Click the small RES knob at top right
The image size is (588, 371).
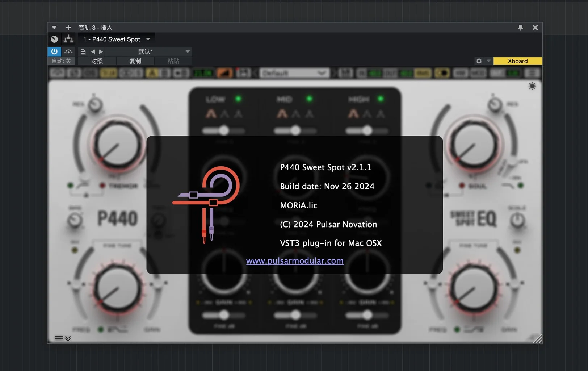[495, 105]
